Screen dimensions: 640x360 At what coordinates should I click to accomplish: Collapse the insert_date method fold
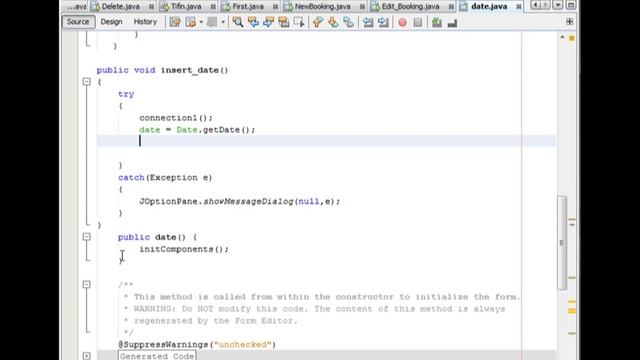(87, 82)
